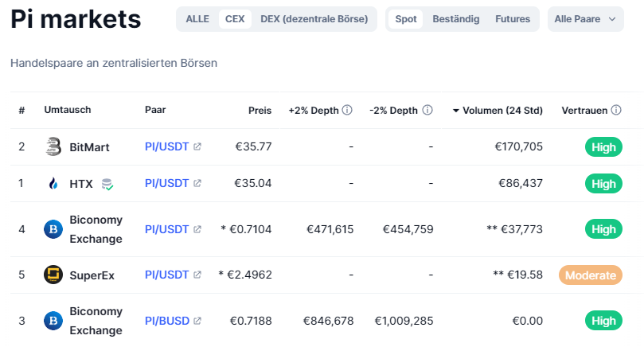Select the ALLE markets tab

(x=197, y=19)
